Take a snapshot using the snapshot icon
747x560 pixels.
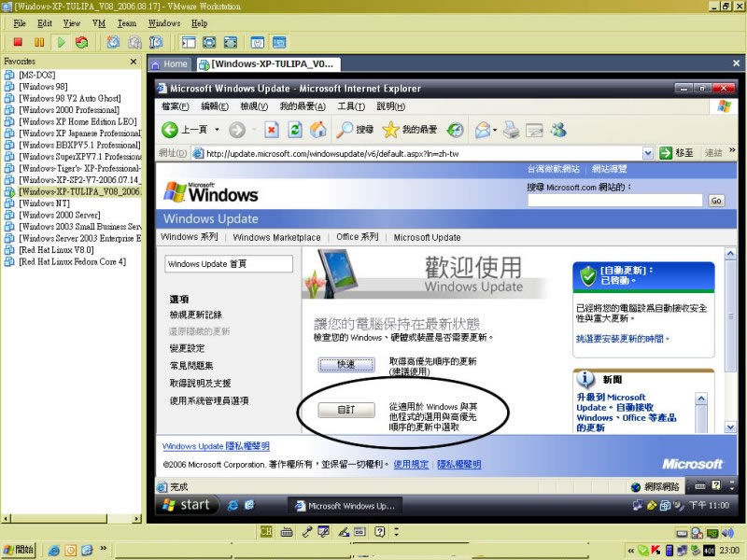pyautogui.click(x=113, y=42)
